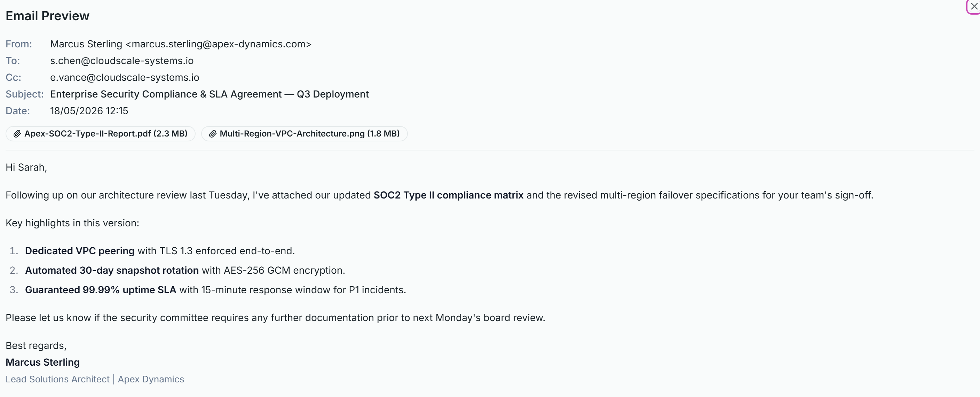Click Apex Dynamics in the signature

[x=151, y=379]
